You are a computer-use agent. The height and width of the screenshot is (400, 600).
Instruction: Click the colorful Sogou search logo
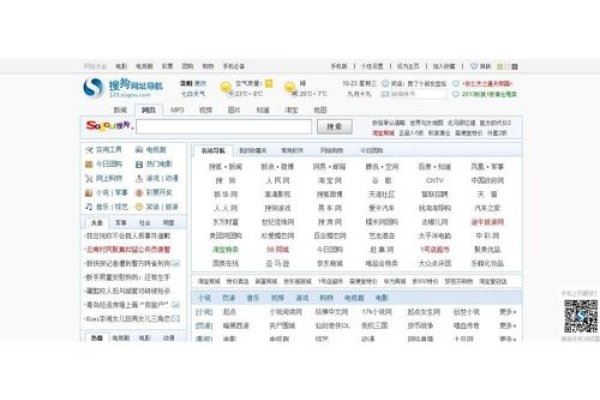tap(109, 126)
